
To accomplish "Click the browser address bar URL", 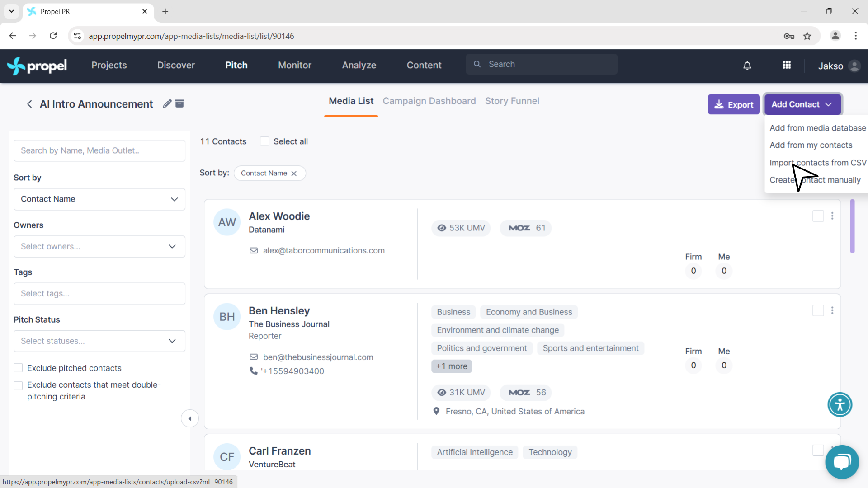I will tap(191, 36).
